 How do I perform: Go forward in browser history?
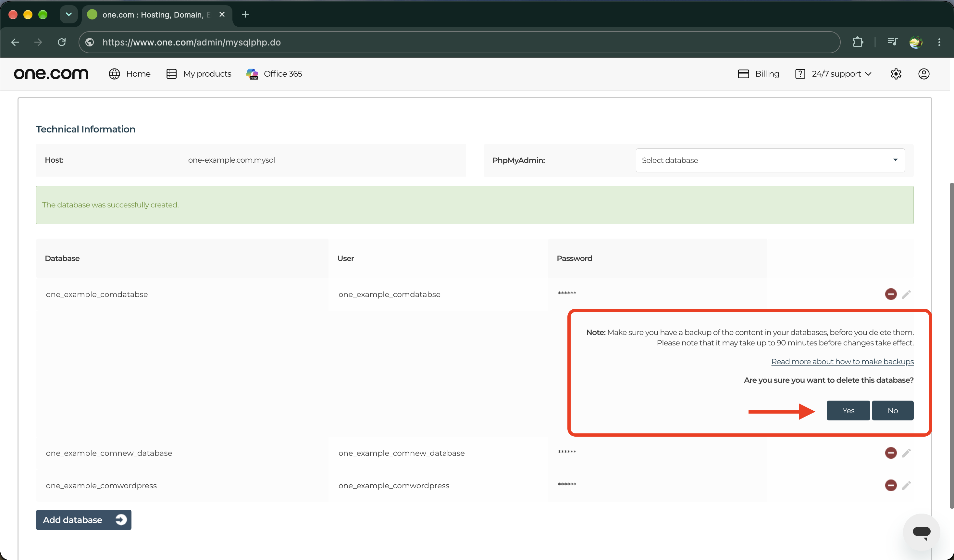tap(38, 42)
